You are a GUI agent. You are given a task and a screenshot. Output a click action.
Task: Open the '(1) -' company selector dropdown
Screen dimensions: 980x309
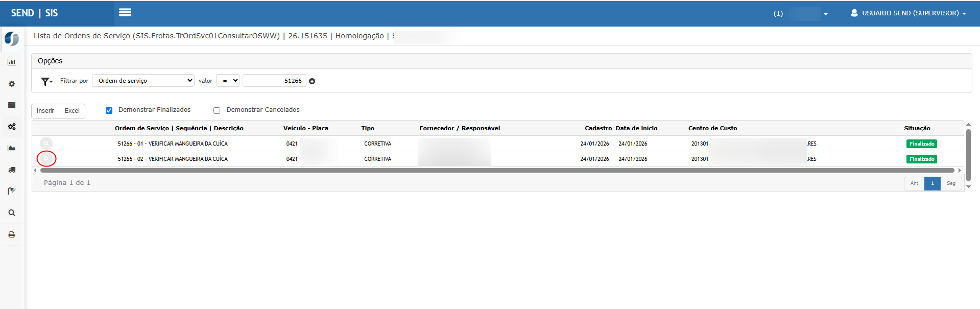(800, 14)
